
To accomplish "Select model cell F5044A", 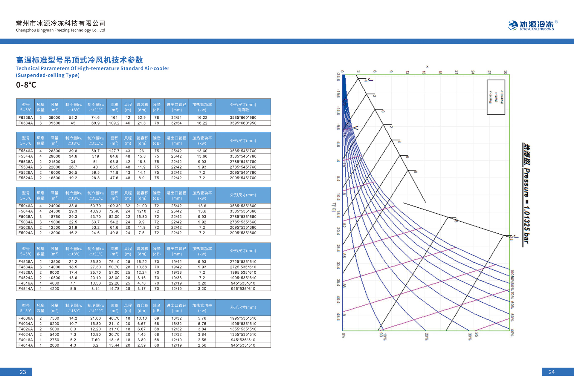I will click(25, 212).
